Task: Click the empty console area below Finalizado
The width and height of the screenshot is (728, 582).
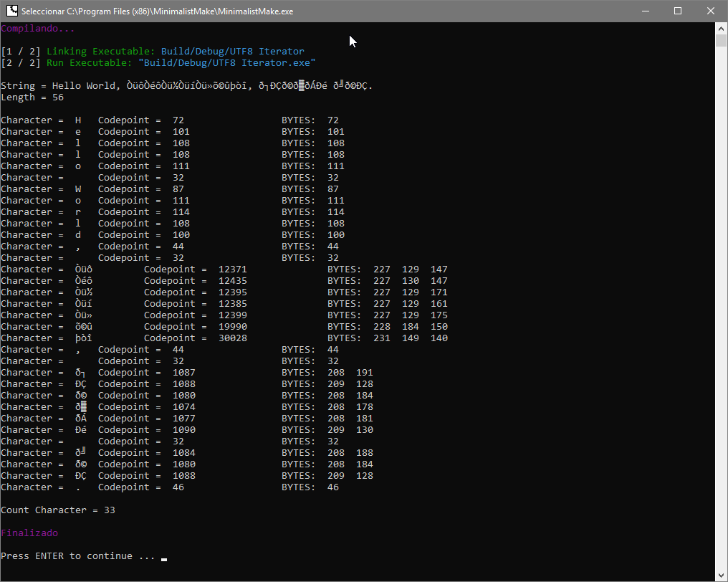Action: (287, 545)
